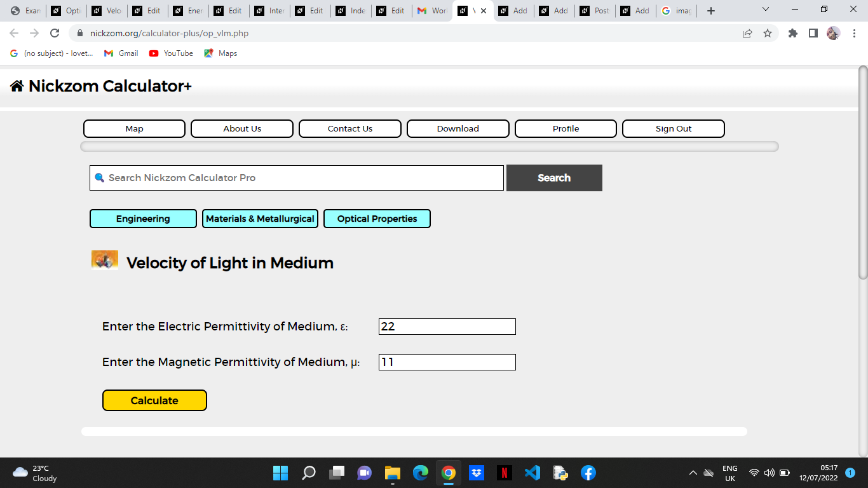Open File Explorer from the taskbar
868x488 pixels.
pos(393,473)
